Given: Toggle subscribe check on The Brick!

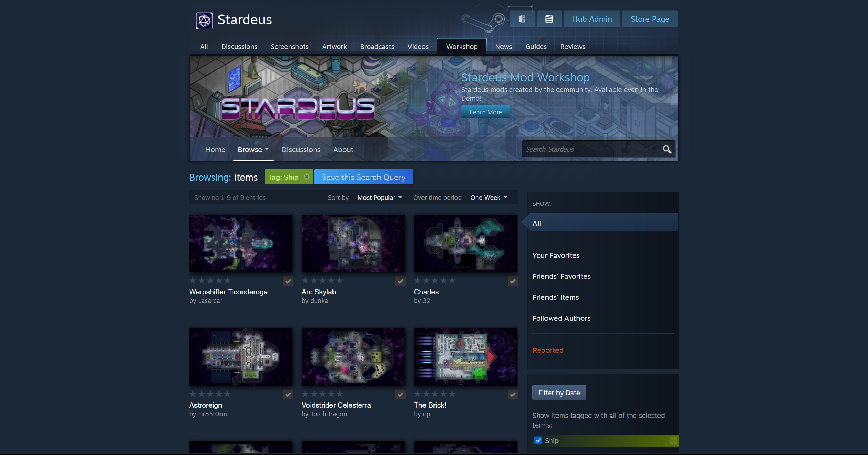Looking at the screenshot, I should pyautogui.click(x=512, y=395).
